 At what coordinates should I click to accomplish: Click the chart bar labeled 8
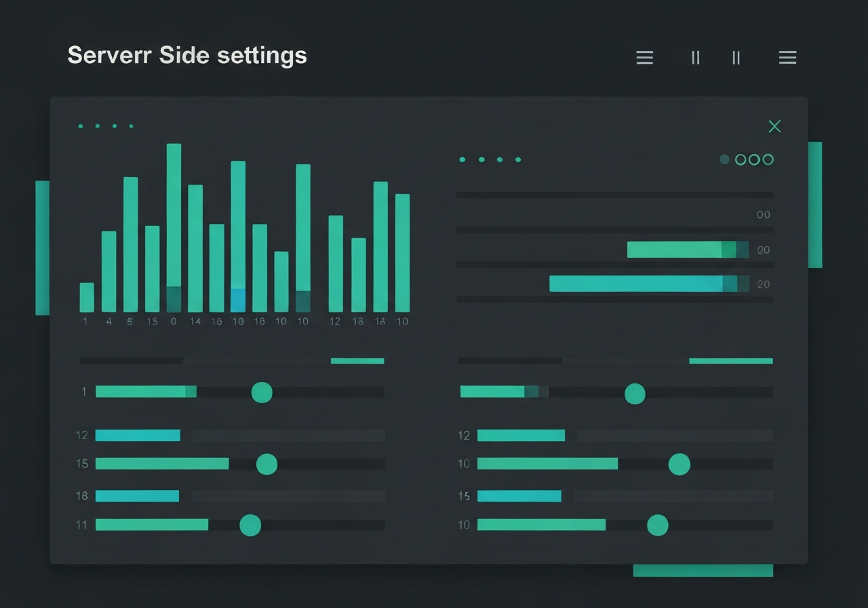click(x=130, y=244)
